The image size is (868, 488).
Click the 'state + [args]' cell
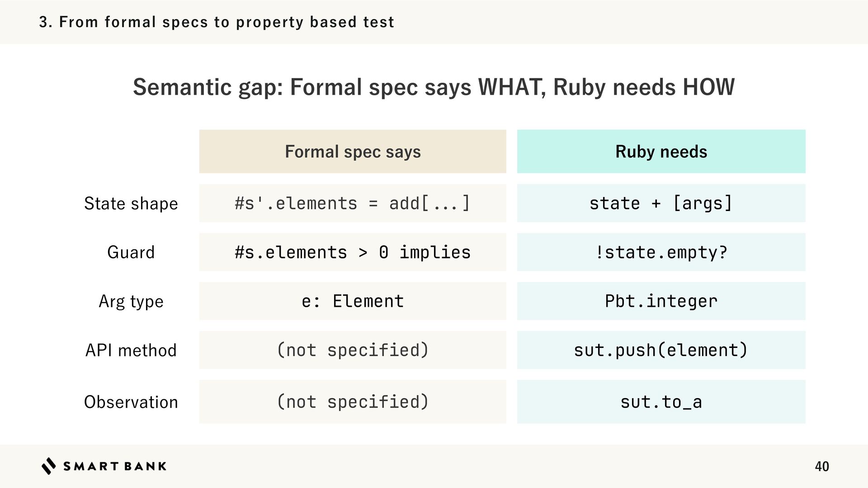661,203
